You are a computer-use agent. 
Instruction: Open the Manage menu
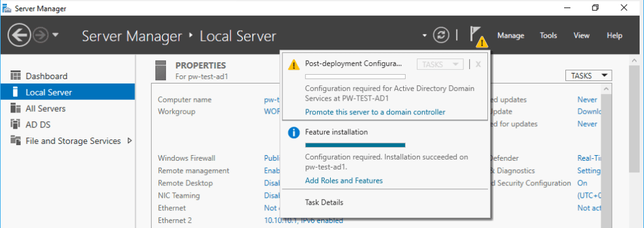(511, 36)
